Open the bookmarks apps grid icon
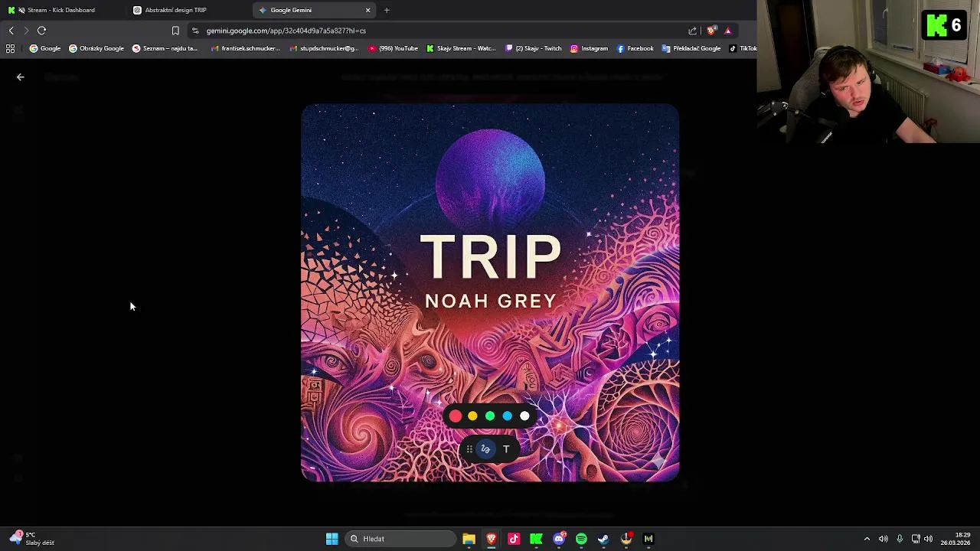Viewport: 980px width, 551px height. click(x=11, y=48)
